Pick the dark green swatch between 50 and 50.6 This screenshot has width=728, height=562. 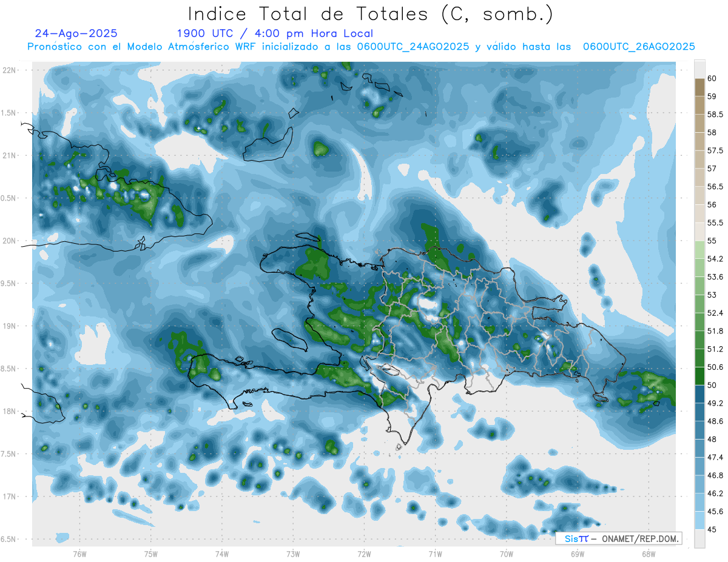tap(699, 376)
